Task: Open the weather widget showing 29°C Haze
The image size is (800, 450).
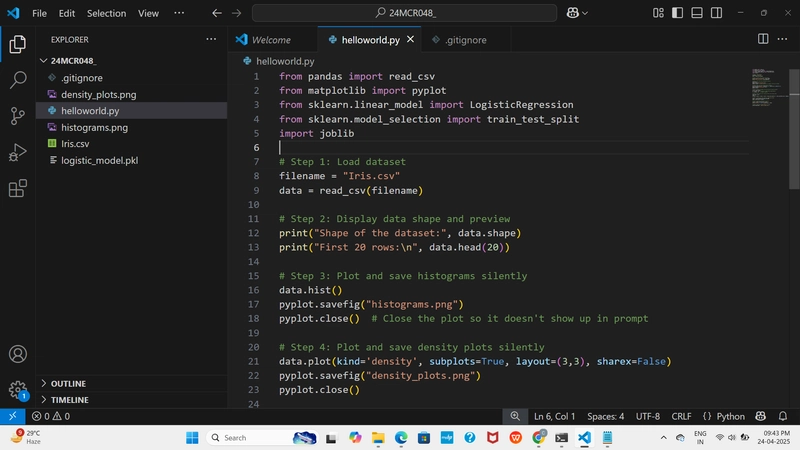Action: tap(26, 437)
